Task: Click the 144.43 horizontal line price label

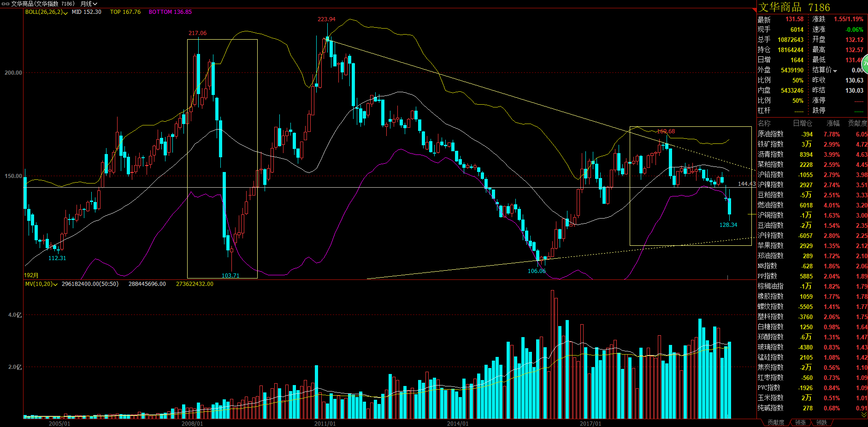Action: click(747, 184)
